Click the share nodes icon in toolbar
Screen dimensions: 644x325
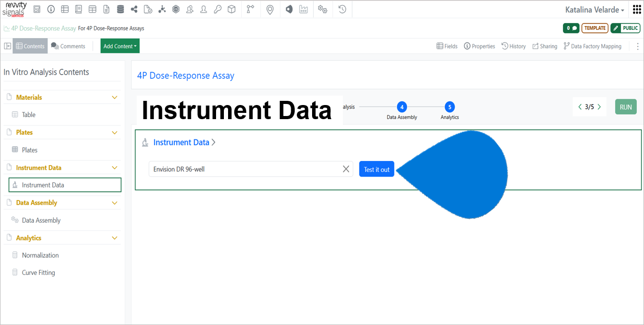click(134, 9)
